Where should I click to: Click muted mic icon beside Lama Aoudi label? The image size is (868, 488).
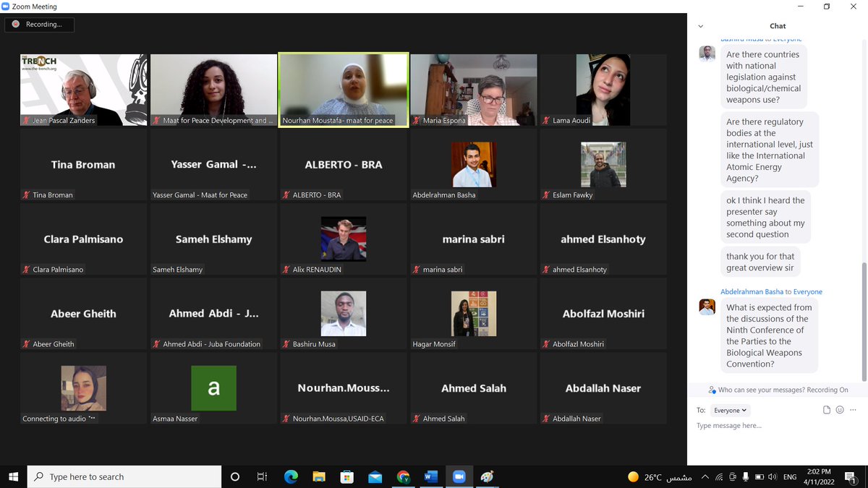(547, 121)
